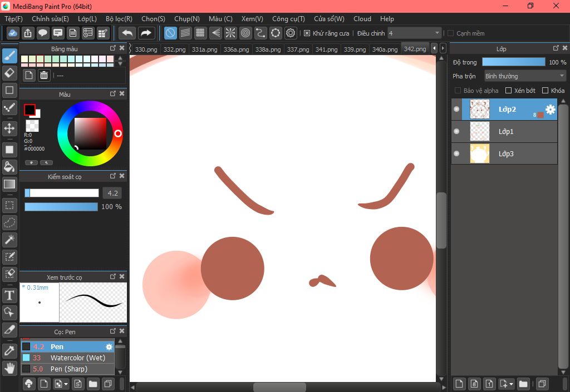570x392 pixels.
Task: Select the rectangular Select tool
Action: point(10,205)
